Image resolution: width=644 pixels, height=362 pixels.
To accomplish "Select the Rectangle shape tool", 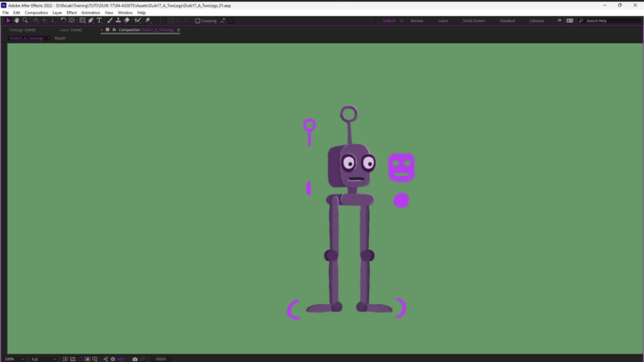I will pyautogui.click(x=81, y=20).
